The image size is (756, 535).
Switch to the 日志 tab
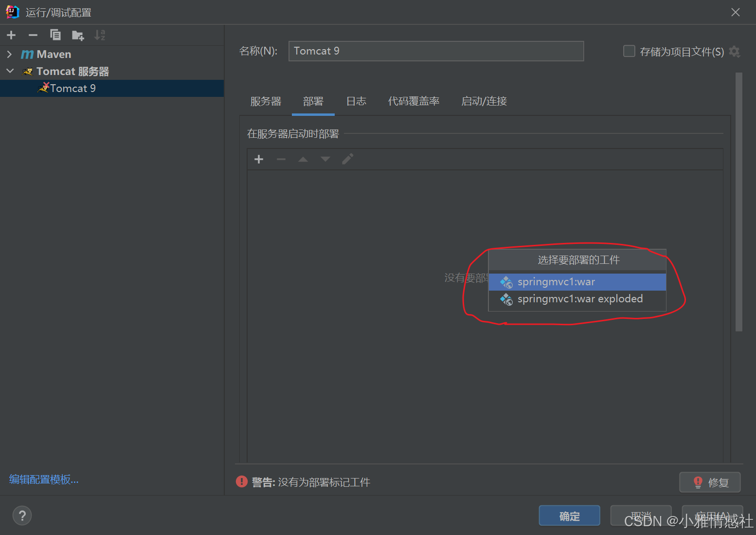pyautogui.click(x=356, y=101)
